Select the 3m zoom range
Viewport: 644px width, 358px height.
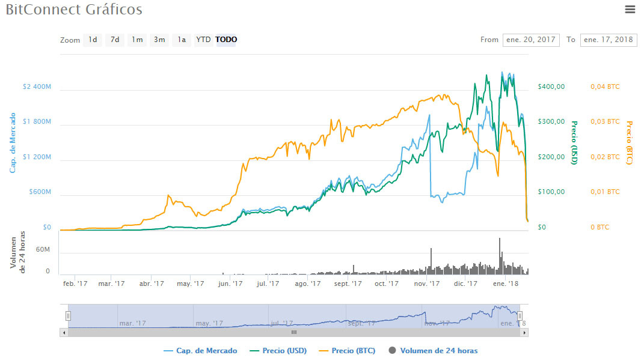159,40
